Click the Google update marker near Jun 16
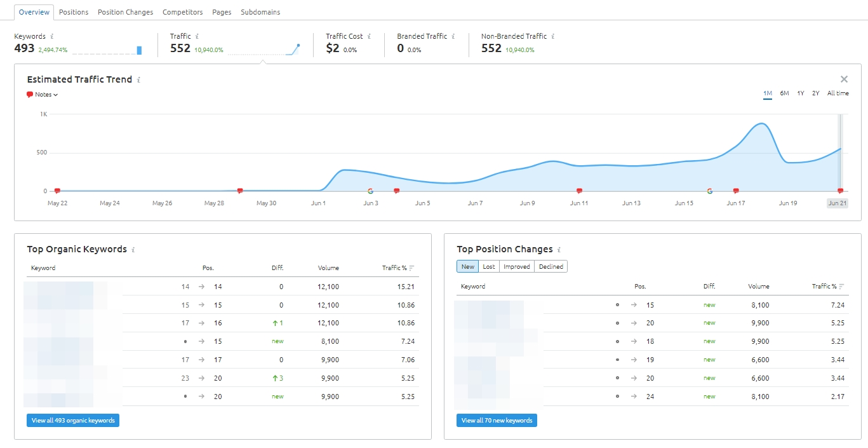This screenshot has height=448, width=868. [709, 191]
